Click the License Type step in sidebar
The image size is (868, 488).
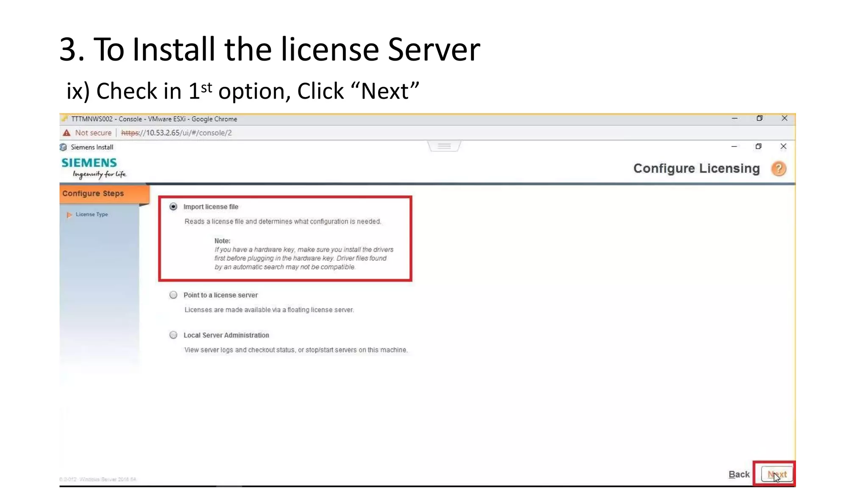pos(92,214)
